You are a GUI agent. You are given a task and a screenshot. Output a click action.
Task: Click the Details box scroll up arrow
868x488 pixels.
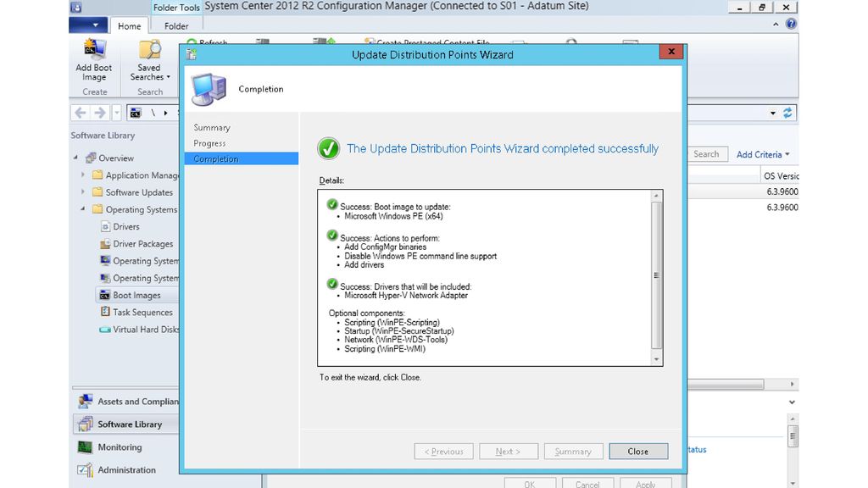pos(657,196)
